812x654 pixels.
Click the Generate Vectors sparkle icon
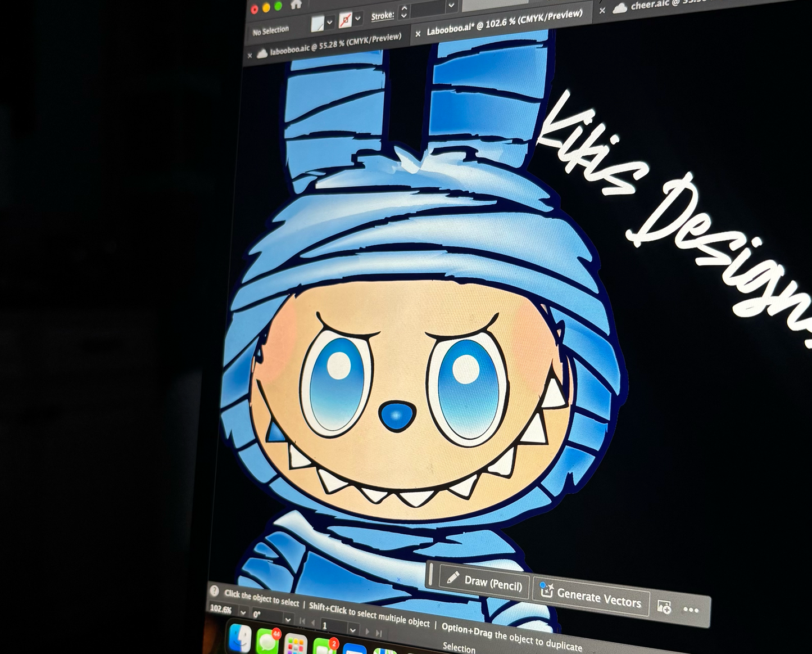click(546, 589)
